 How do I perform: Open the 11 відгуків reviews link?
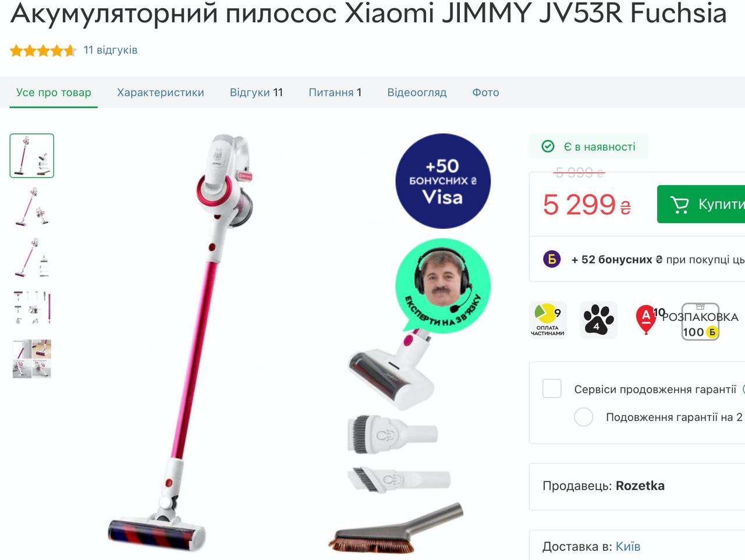click(x=111, y=50)
